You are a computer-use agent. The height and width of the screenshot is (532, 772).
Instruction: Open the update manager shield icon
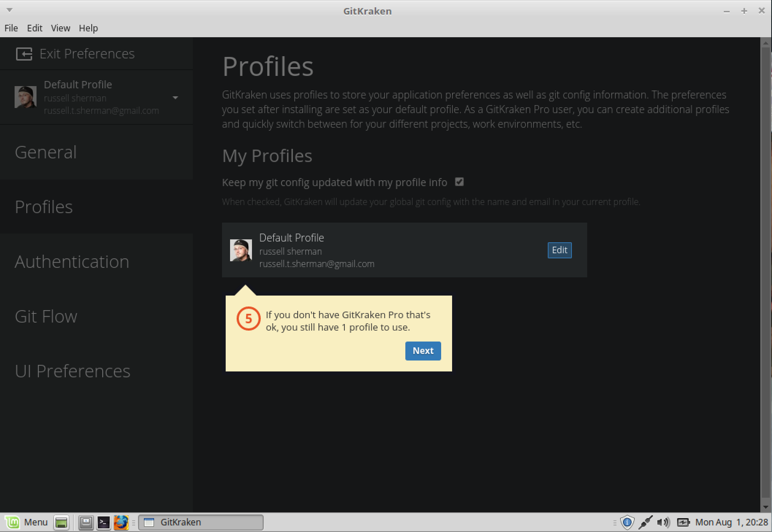click(x=627, y=522)
